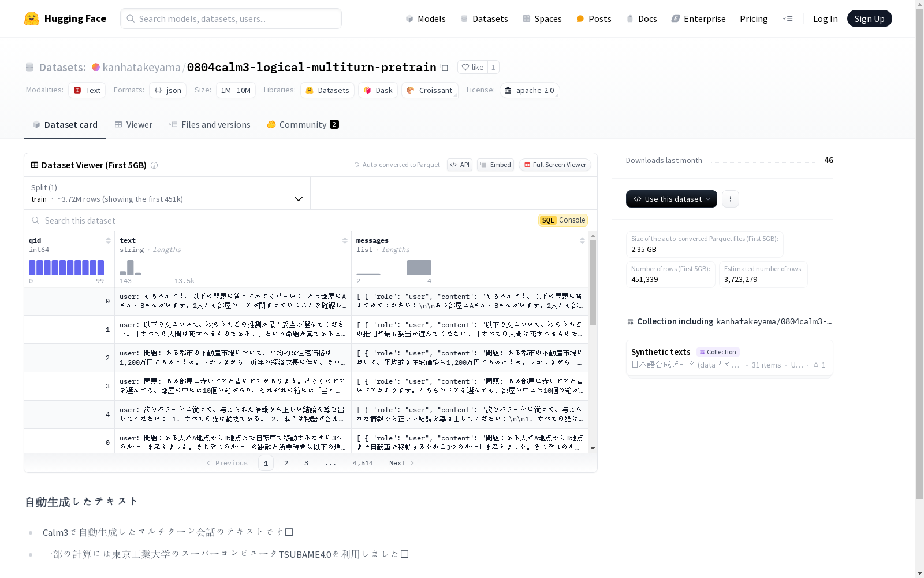Open Use this dataset dropdown
Image resolution: width=924 pixels, height=578 pixels.
click(x=672, y=199)
